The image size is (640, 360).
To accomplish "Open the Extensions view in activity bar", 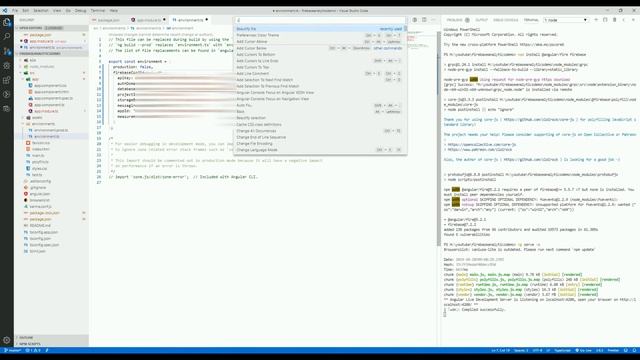I will coord(7,80).
